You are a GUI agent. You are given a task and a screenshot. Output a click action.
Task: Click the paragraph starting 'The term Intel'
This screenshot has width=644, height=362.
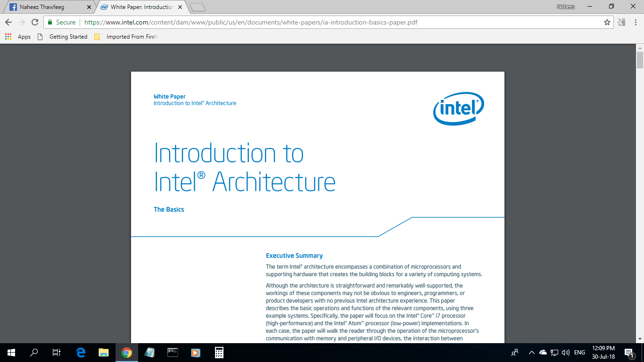tap(374, 271)
